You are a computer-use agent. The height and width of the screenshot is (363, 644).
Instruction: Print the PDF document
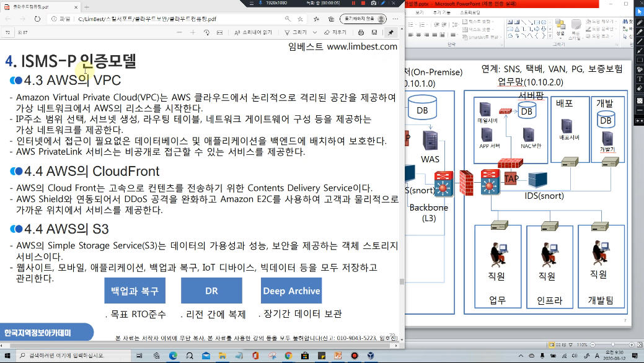click(361, 32)
